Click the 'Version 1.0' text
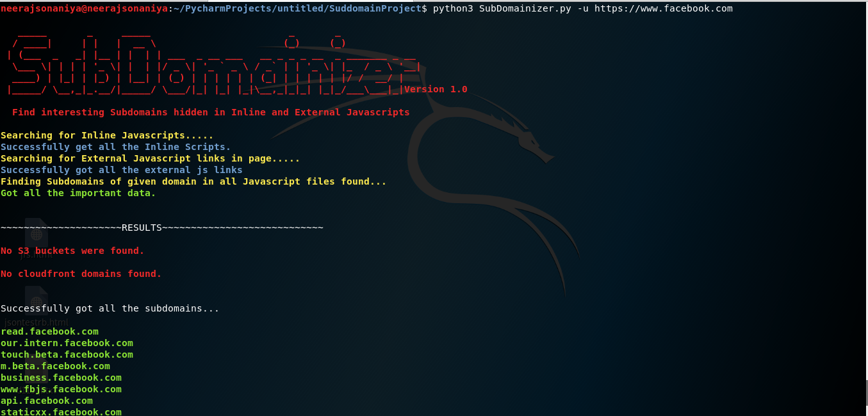The height and width of the screenshot is (416, 868). [x=436, y=89]
